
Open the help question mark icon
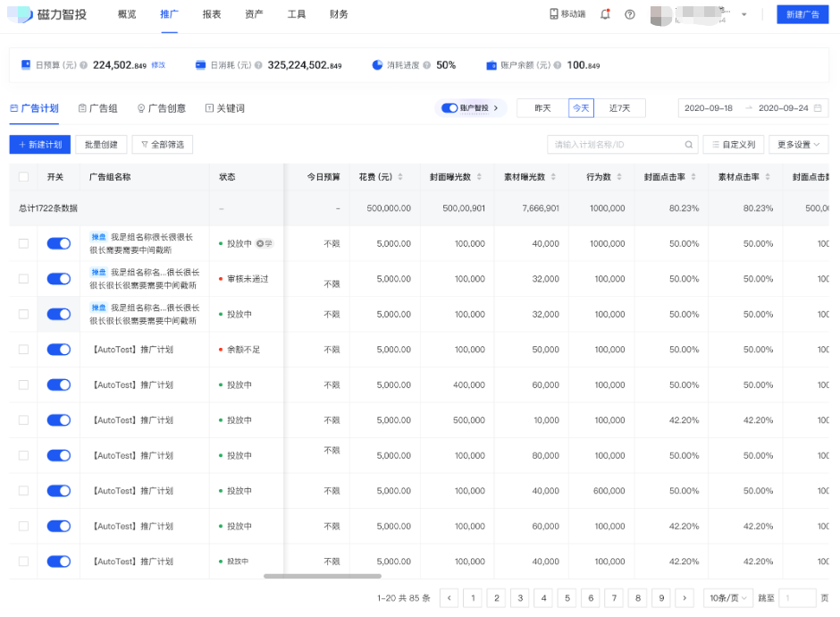[x=628, y=13]
